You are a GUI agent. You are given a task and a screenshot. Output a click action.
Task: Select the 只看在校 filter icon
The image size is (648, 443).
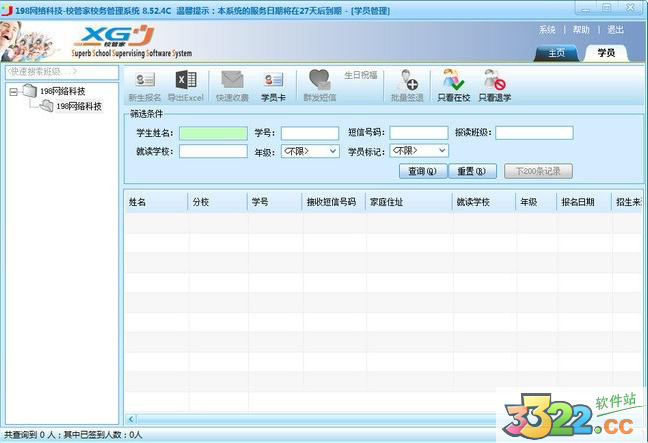pos(453,81)
